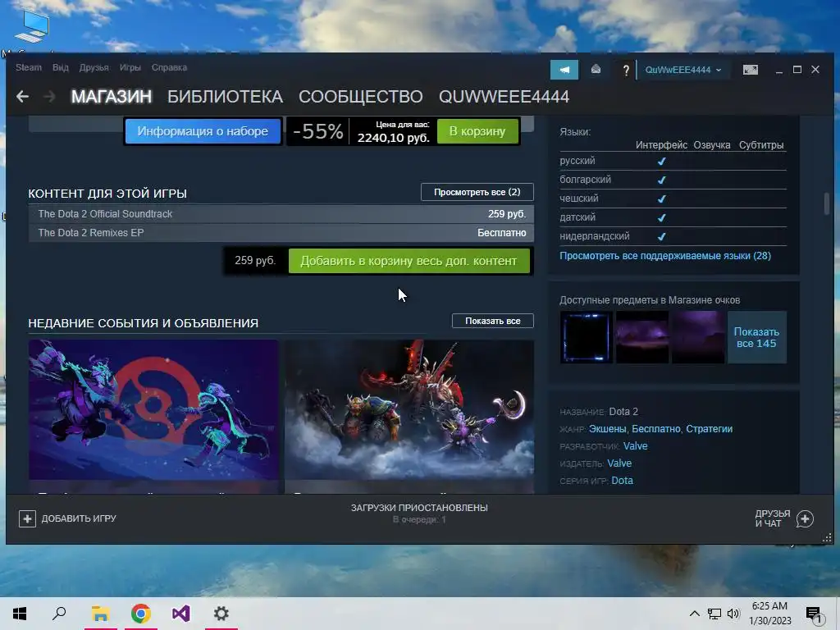
Task: Click Dota series link
Action: [622, 480]
